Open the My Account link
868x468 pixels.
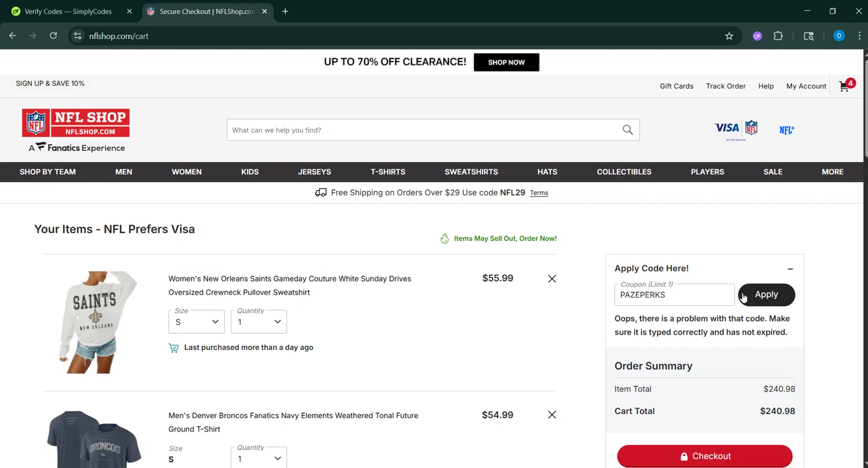point(806,86)
